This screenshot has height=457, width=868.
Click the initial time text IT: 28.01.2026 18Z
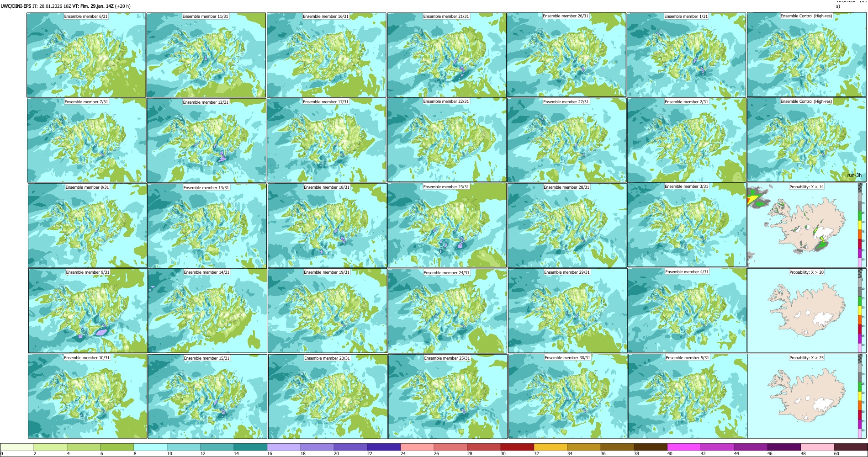tap(52, 6)
